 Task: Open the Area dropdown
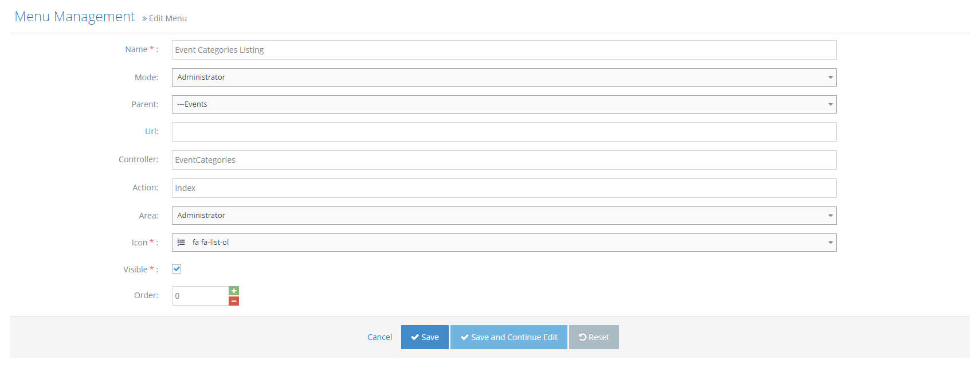[830, 215]
